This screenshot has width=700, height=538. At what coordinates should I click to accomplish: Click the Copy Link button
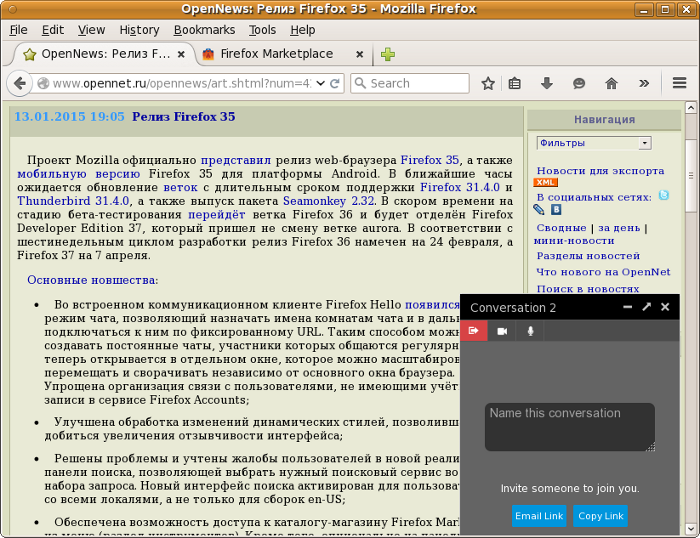tap(601, 516)
